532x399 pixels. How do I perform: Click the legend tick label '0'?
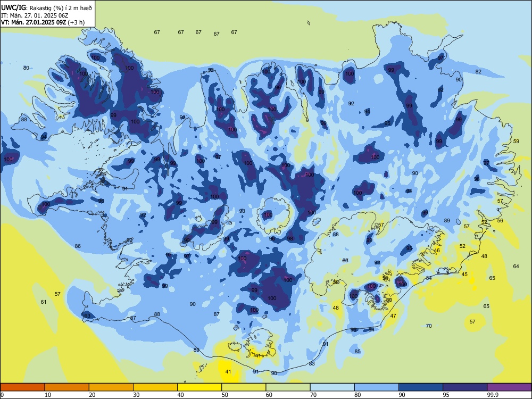tap(2, 395)
